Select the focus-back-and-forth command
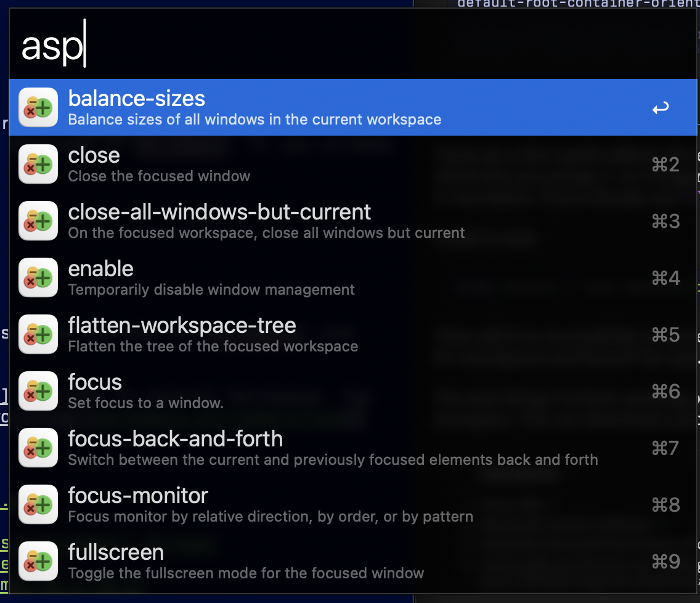The image size is (700, 603). pos(175,439)
